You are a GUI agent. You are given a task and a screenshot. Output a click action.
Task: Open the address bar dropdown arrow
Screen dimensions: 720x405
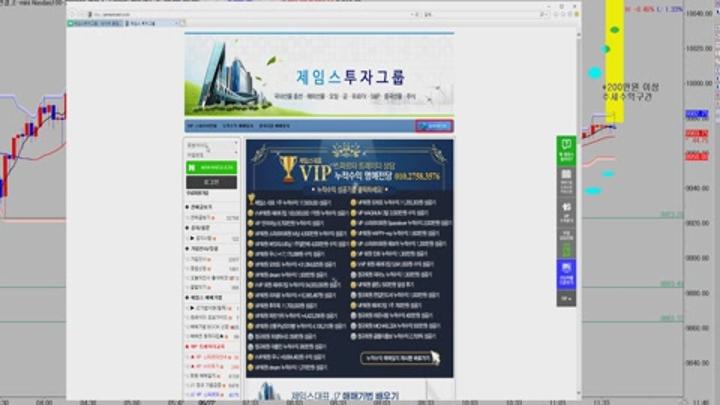411,15
